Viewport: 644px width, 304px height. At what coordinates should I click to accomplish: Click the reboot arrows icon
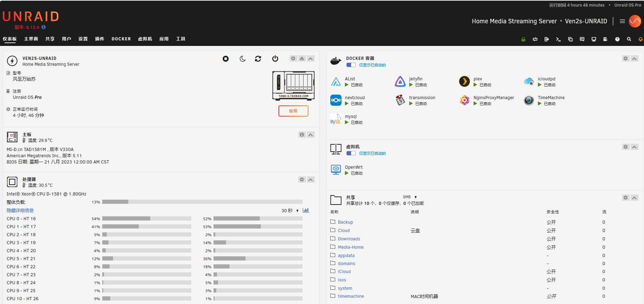258,59
